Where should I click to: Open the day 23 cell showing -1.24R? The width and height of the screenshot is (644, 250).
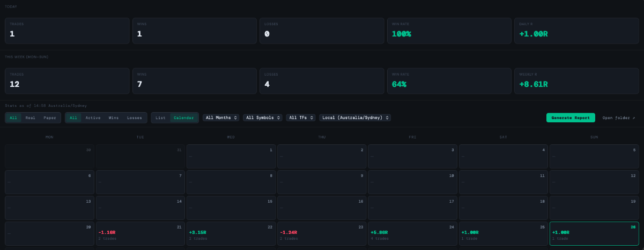322,233
